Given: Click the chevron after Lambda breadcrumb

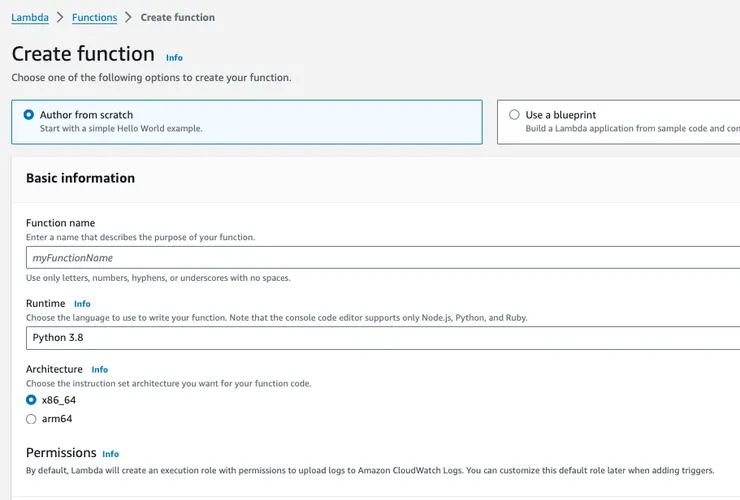Looking at the screenshot, I should [61, 17].
